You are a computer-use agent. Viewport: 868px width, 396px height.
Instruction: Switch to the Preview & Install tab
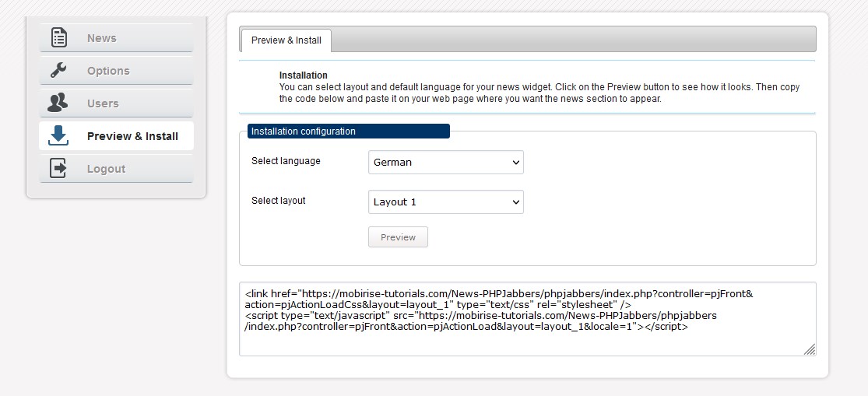(286, 40)
